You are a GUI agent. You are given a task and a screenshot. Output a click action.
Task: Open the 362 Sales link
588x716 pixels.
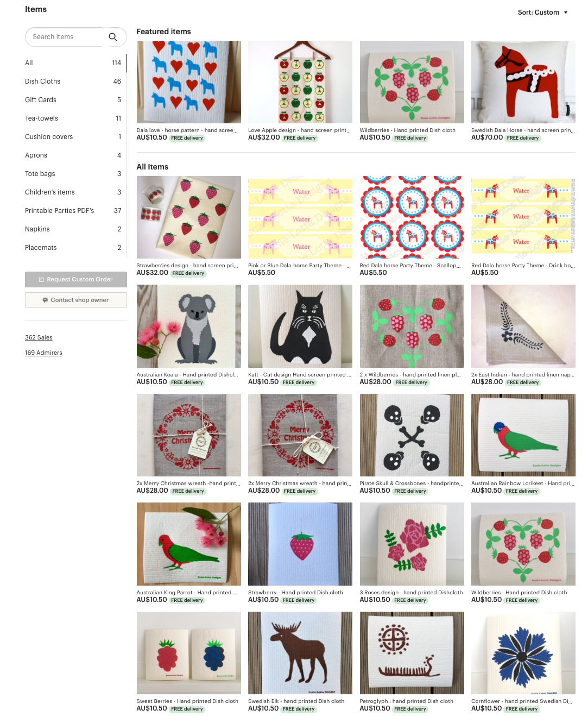pos(39,337)
